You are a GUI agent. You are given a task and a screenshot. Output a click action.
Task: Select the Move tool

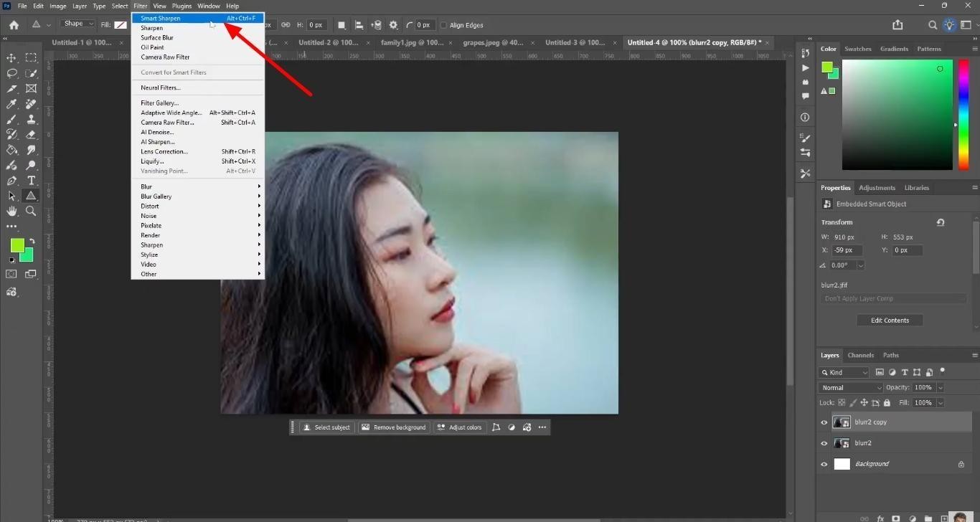pyautogui.click(x=11, y=58)
